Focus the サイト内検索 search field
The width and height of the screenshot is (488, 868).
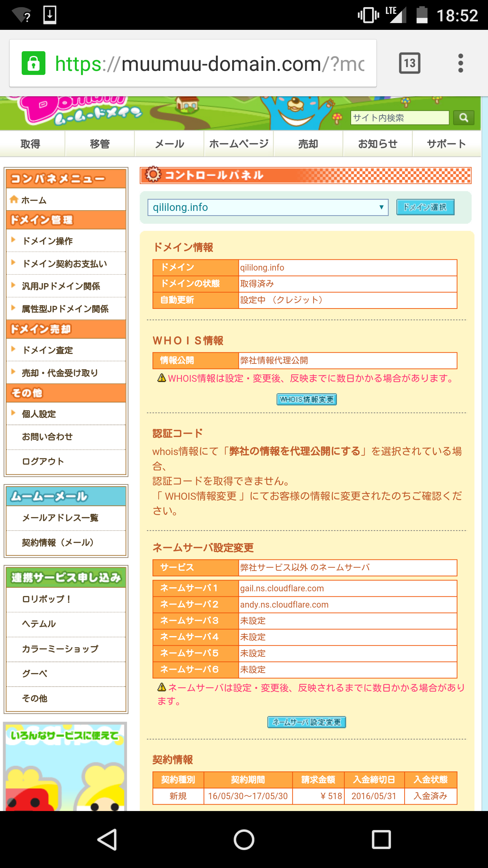[x=400, y=118]
